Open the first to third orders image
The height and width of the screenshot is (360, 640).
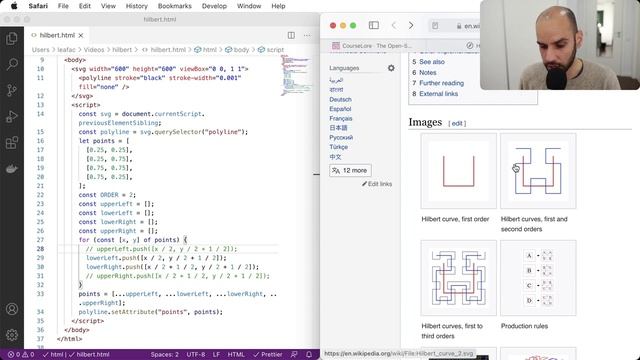(459, 278)
